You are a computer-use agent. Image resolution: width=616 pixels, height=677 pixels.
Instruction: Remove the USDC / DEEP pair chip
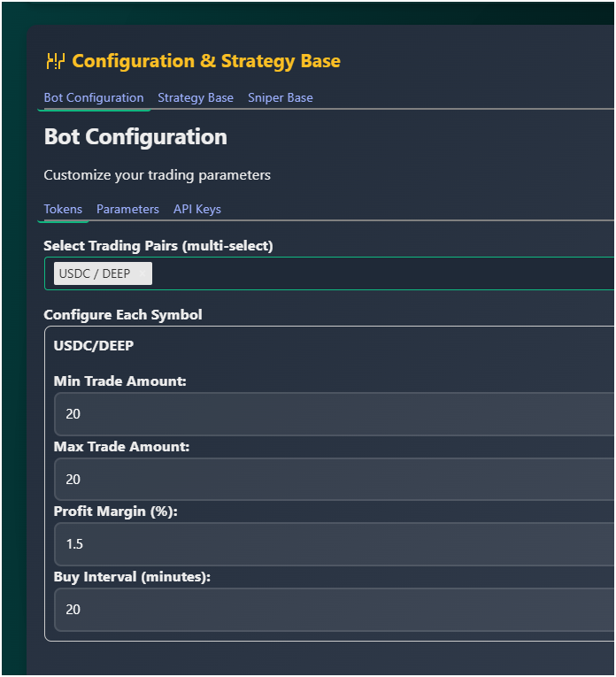(x=142, y=273)
